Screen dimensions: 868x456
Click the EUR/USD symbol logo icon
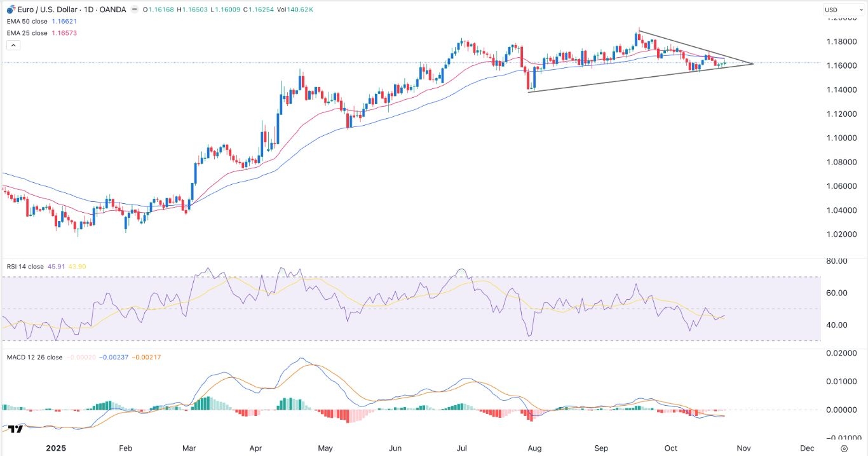click(x=11, y=10)
